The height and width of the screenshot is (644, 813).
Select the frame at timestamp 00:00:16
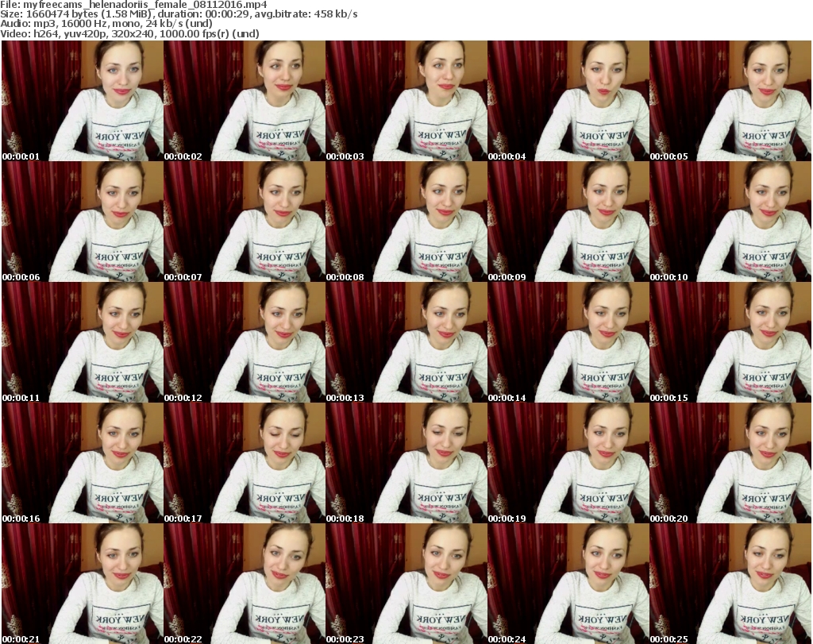(x=82, y=463)
